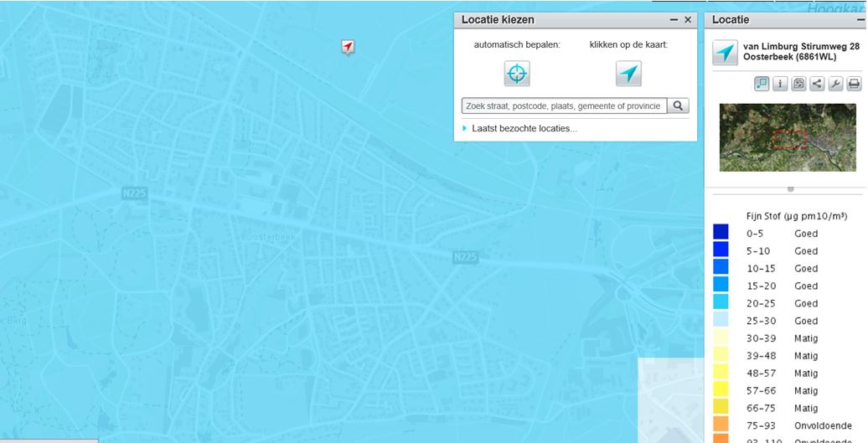Click the Locatie kiezen panel title
This screenshot has width=868, height=443.
499,20
